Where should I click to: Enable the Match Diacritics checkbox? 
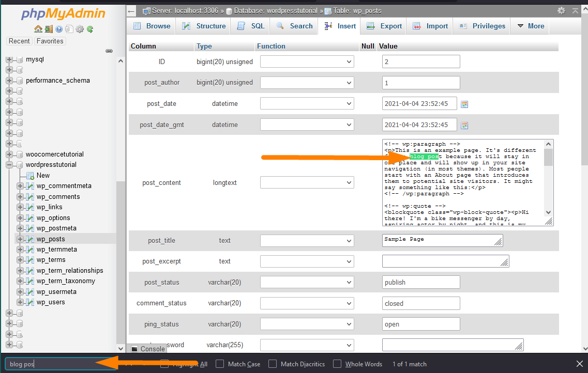pos(273,364)
